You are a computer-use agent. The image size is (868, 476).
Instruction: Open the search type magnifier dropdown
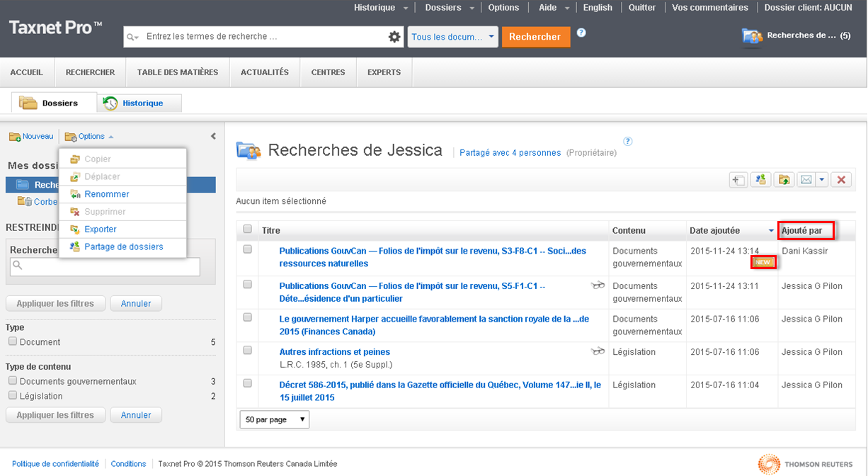tap(132, 37)
